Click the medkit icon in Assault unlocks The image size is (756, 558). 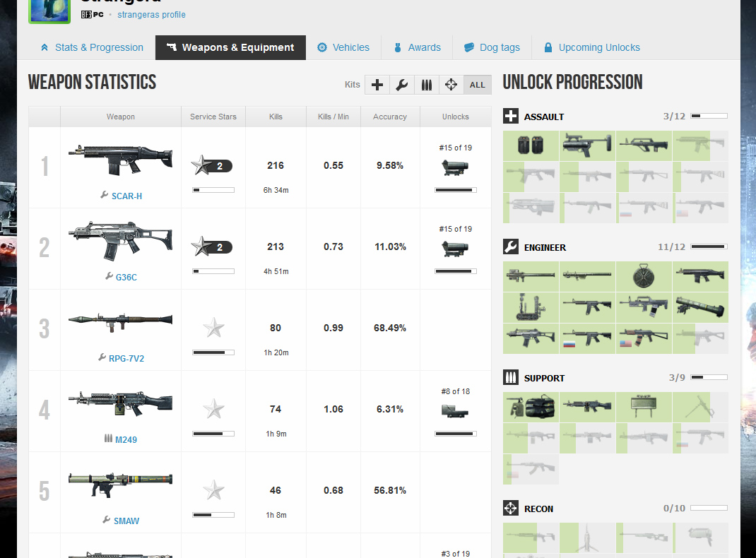click(x=531, y=145)
